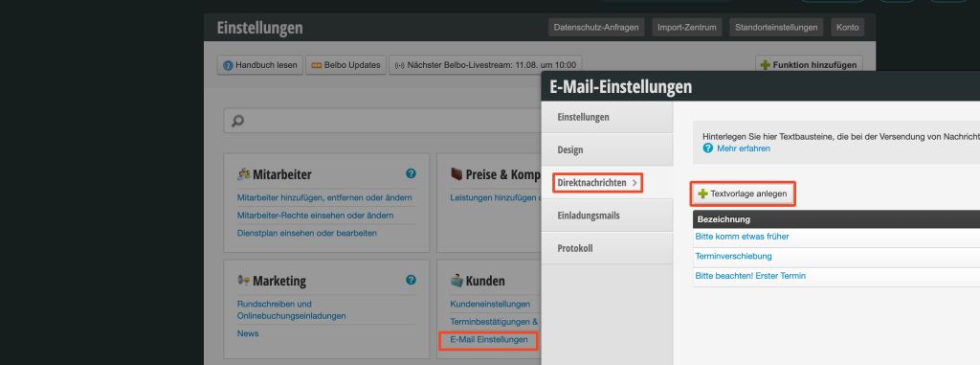The height and width of the screenshot is (365, 980).
Task: Click the briefcase icon beside Preise heading
Action: click(x=457, y=174)
